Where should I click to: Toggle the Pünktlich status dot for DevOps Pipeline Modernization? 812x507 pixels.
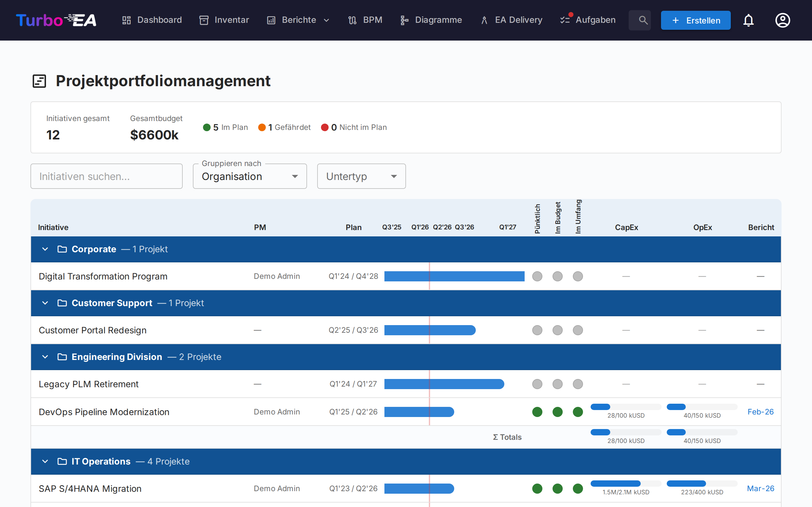(537, 412)
